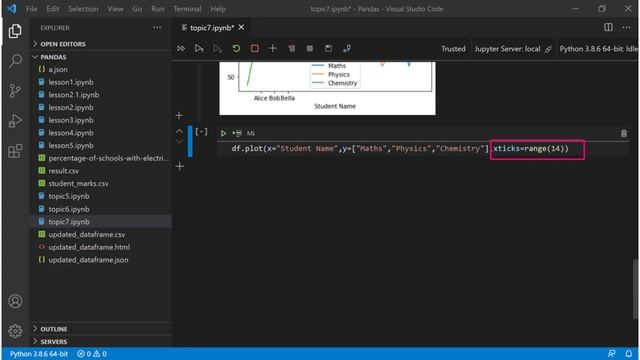Open the File menu
The image size is (640, 360).
31,9
